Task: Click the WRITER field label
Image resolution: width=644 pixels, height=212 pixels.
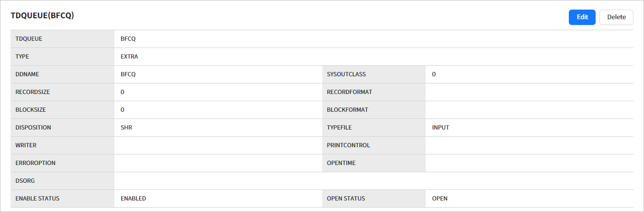Action: coord(26,145)
